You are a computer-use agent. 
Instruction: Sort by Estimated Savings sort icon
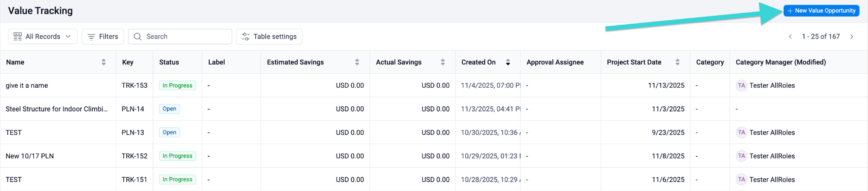pos(357,62)
